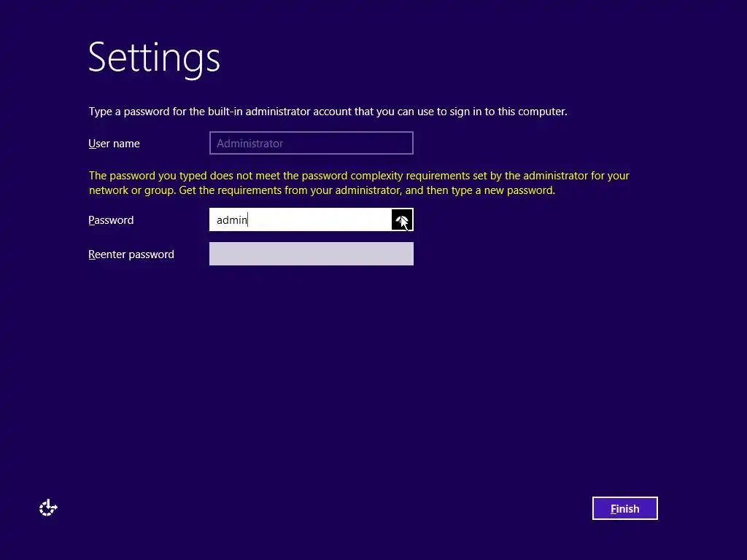Click the "Reenter password" label

(x=131, y=254)
